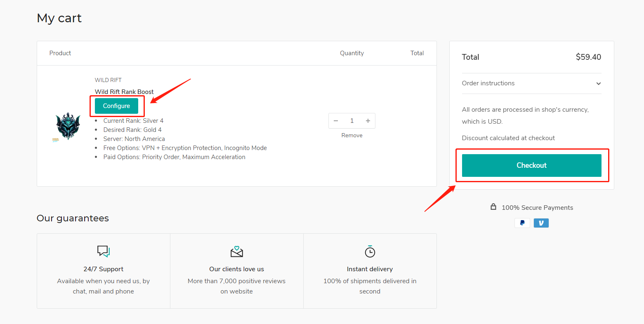The image size is (644, 324).
Task: Click the Our clients love us heading
Action: pos(236,269)
